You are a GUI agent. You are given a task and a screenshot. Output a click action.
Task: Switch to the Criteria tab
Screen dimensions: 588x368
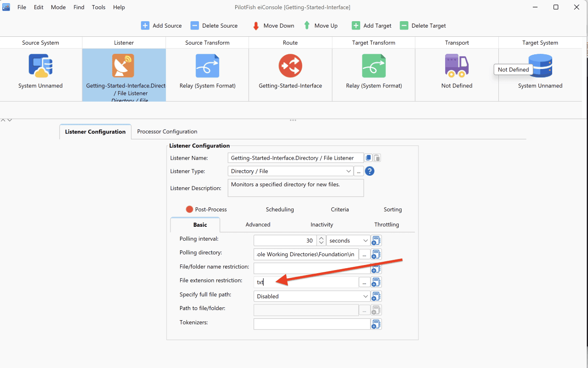pos(340,209)
